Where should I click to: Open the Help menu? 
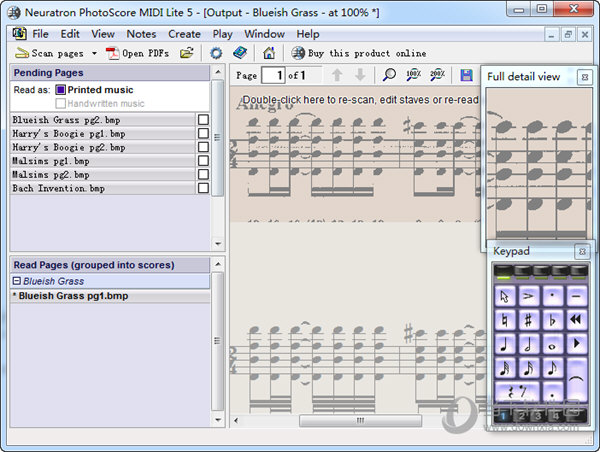coord(308,34)
